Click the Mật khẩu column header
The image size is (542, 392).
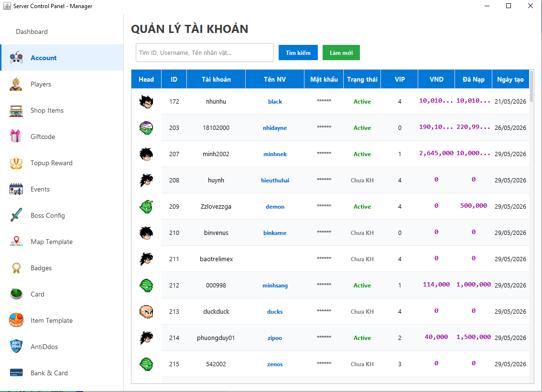coord(324,79)
